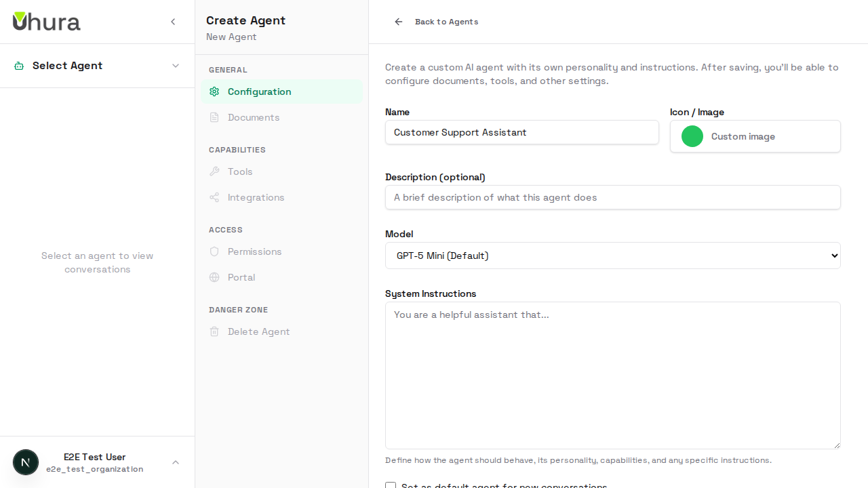868x488 pixels.
Task: Click the Uhura logo
Action: [x=46, y=21]
